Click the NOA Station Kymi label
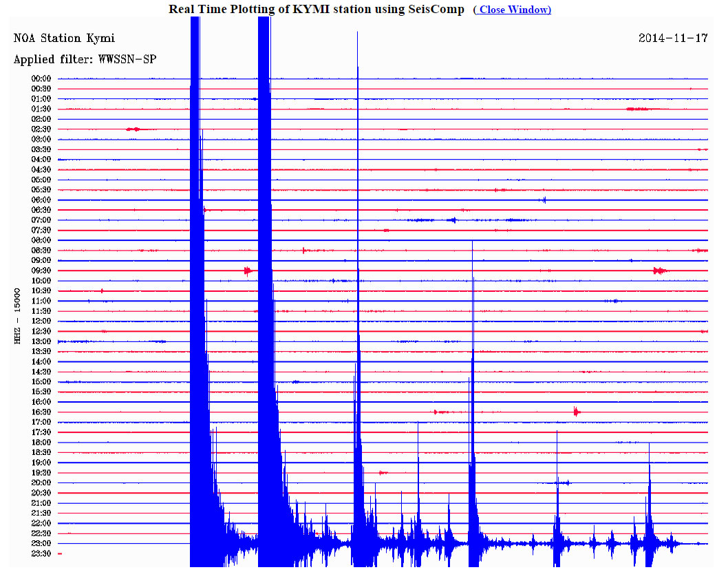This screenshot has height=583, width=728. [x=64, y=39]
